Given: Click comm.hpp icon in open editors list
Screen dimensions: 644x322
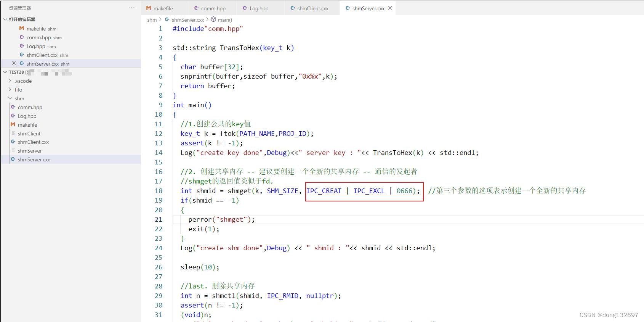Looking at the screenshot, I should [x=22, y=37].
